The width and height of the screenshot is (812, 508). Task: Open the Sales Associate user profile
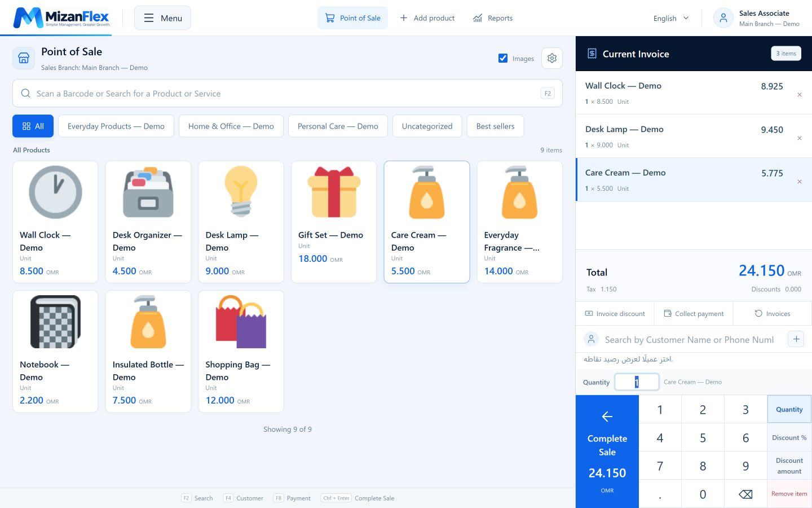[x=757, y=18]
